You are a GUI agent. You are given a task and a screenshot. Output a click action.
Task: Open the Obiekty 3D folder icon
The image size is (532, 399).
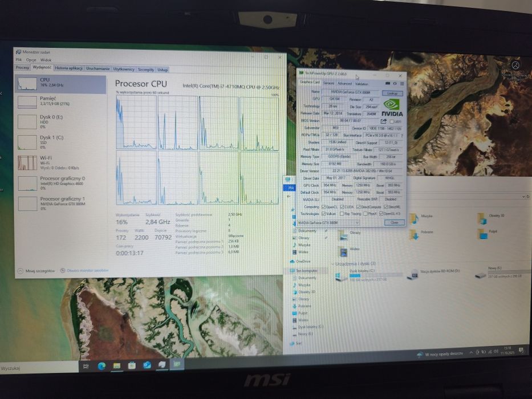point(482,218)
